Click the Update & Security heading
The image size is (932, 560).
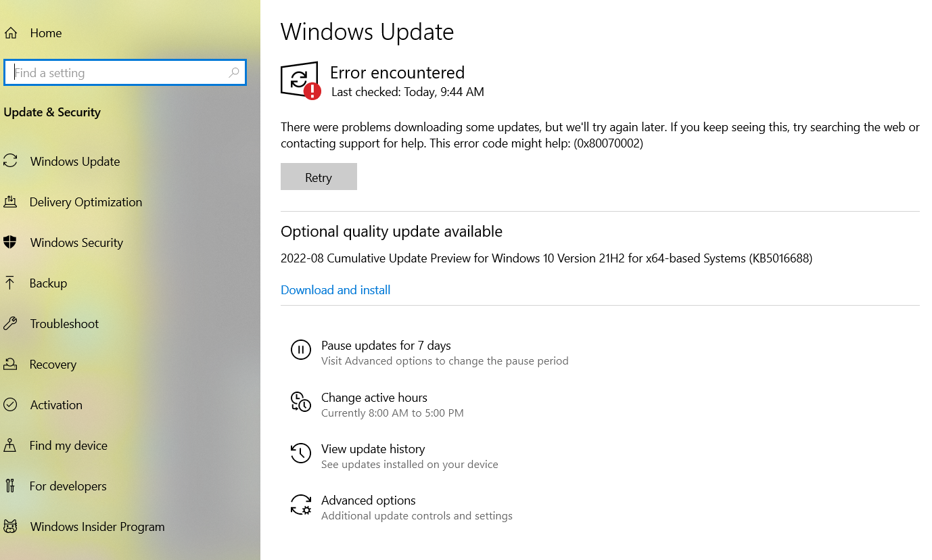(x=52, y=112)
